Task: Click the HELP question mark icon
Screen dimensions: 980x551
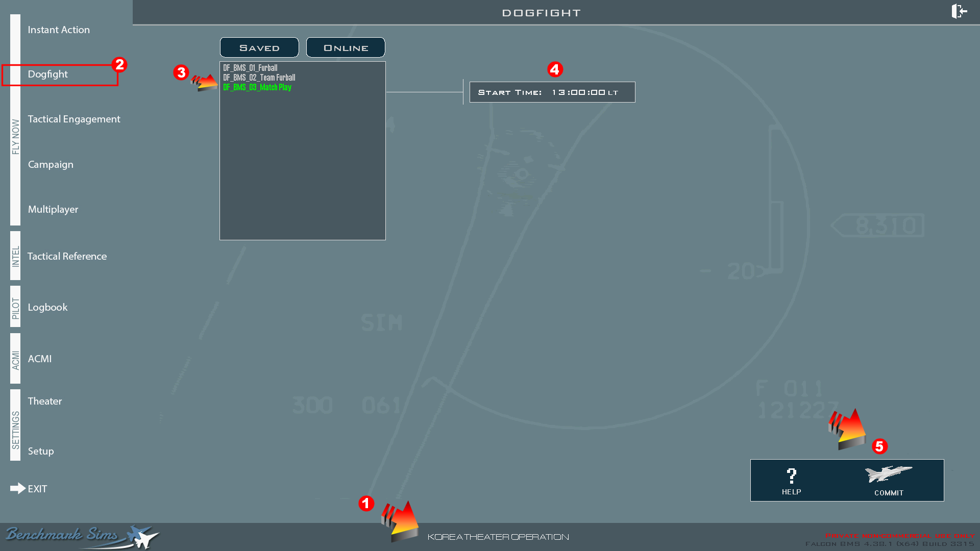Action: point(792,475)
